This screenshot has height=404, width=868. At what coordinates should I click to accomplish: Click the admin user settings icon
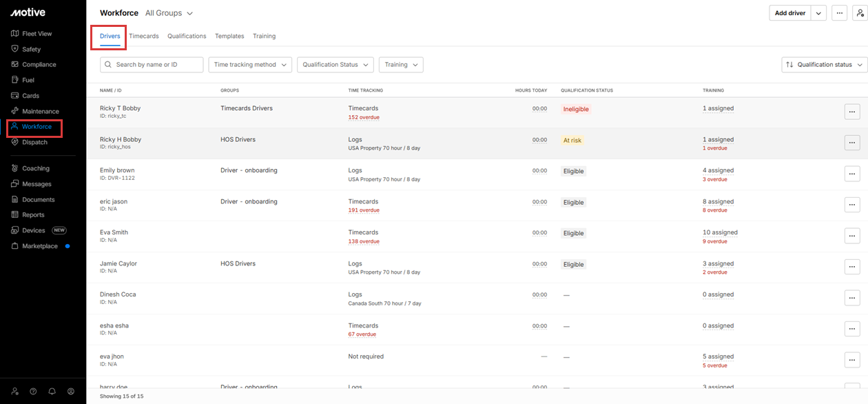click(14, 391)
